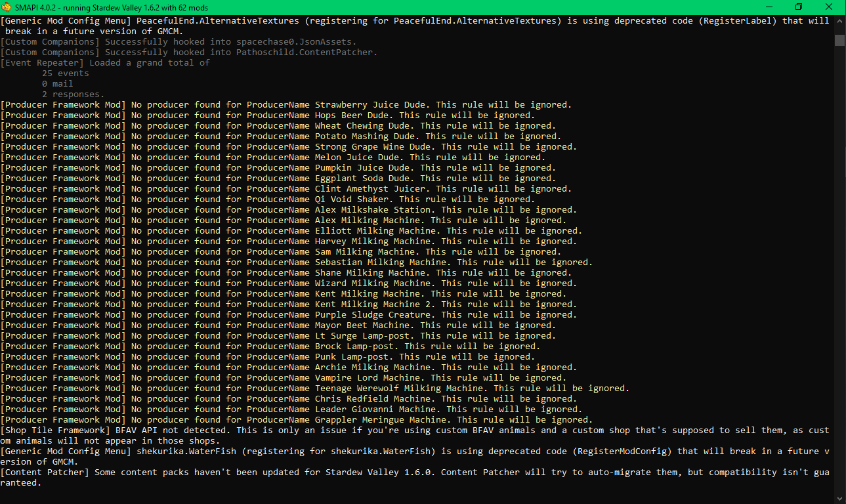Click the 'hooked into spacechase0.JsonAssets' line
846x504 pixels.
(x=180, y=42)
